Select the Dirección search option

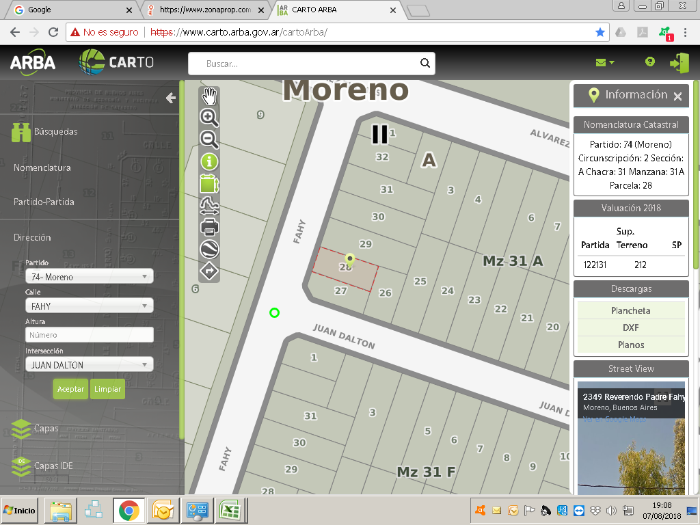pyautogui.click(x=32, y=238)
